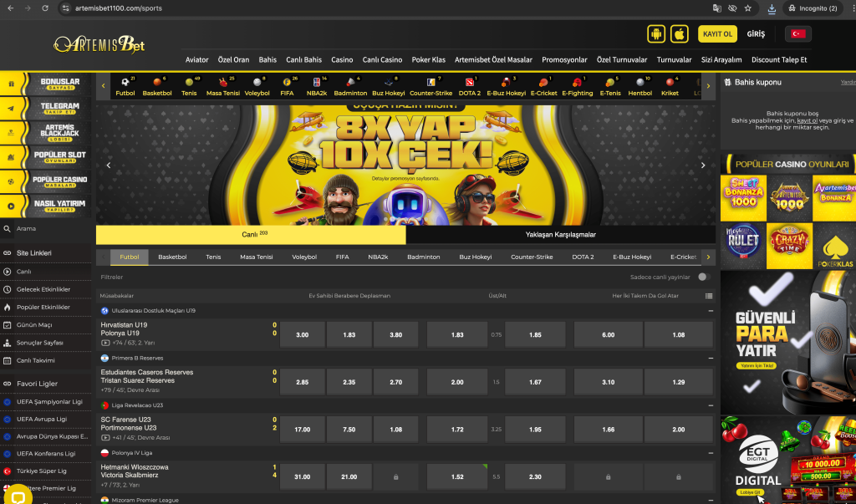Open Canlı Casino menu item
The height and width of the screenshot is (504, 856).
click(x=382, y=60)
